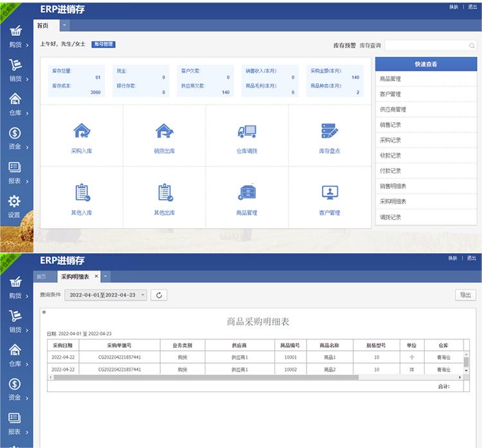Click the 导出 export button
The image size is (482, 448).
(x=465, y=295)
